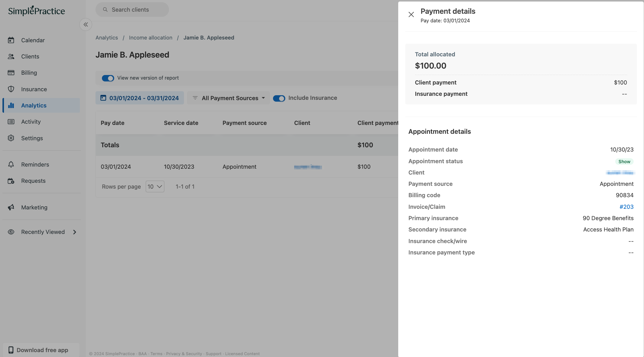Show the appointment status

(x=624, y=161)
